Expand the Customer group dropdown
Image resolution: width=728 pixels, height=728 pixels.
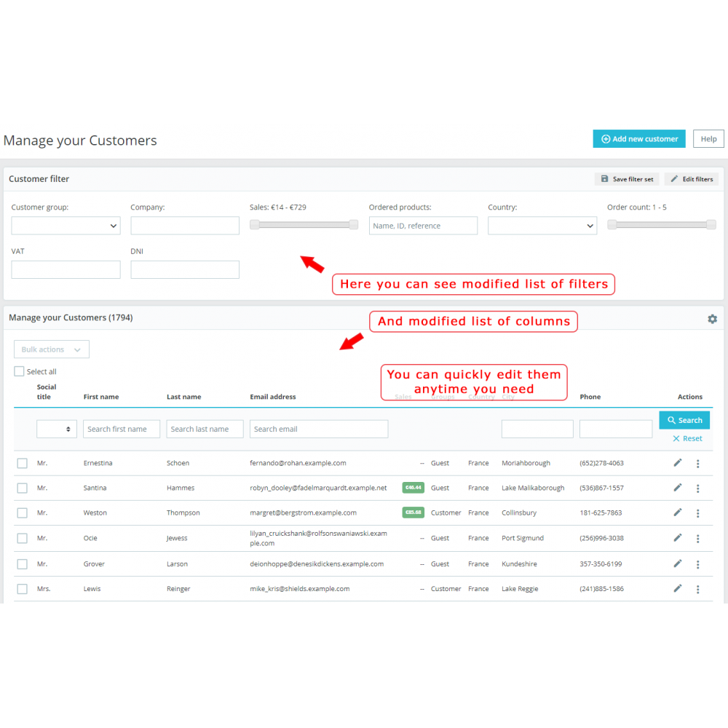(66, 226)
